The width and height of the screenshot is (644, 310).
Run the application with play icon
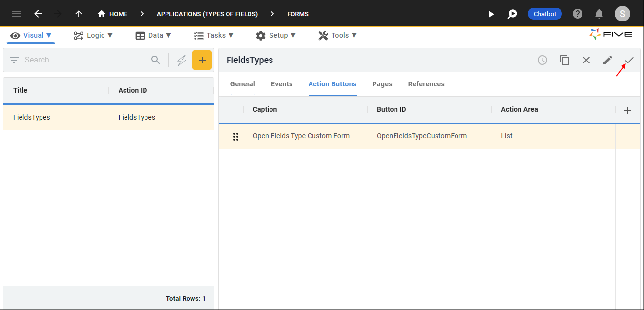(491, 14)
